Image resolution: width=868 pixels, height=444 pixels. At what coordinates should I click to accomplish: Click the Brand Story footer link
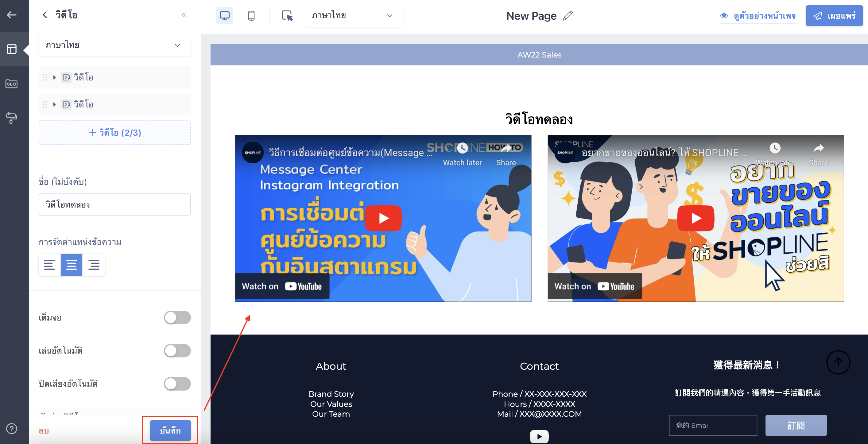coord(331,394)
